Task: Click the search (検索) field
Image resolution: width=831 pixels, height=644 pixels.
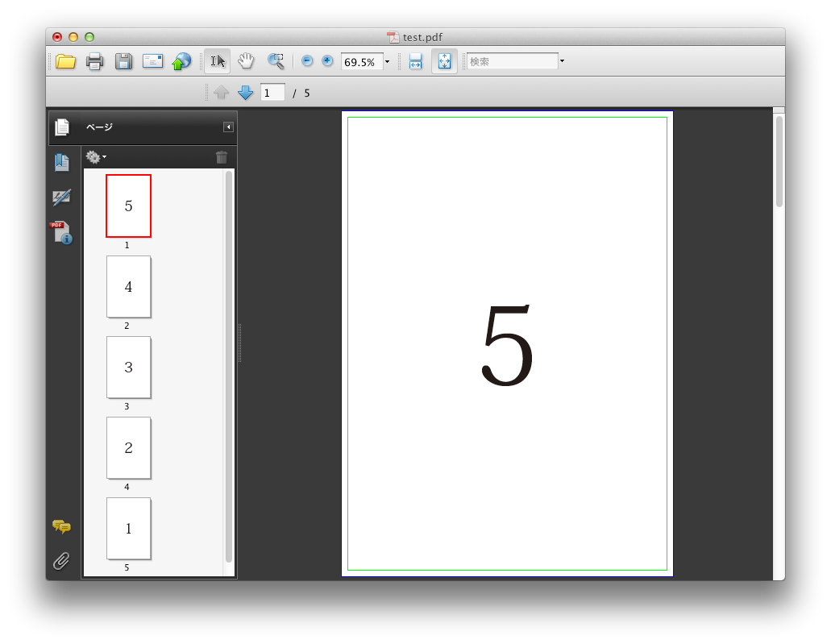Action: (512, 61)
